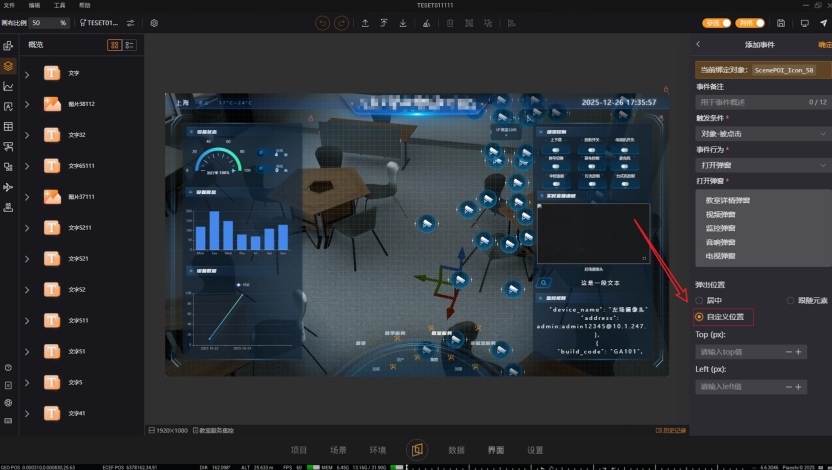This screenshot has width=832, height=470.
Task: Switch to the 数据 bottom tab
Action: tap(456, 450)
